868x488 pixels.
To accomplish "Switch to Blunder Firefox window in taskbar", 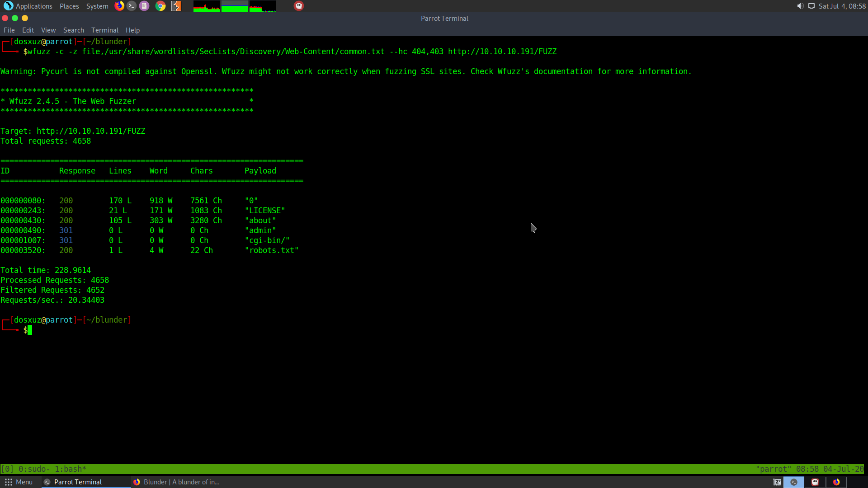I will (x=176, y=482).
